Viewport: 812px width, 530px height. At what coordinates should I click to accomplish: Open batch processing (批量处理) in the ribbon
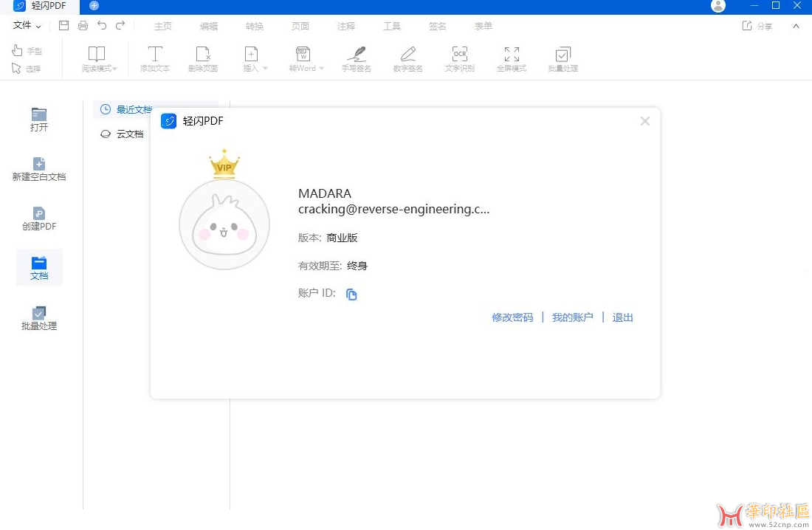[x=563, y=59]
